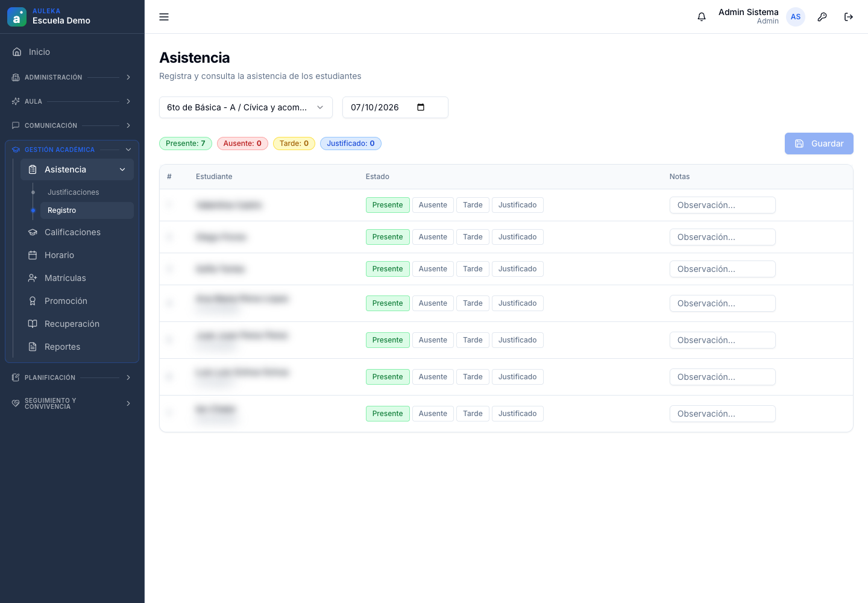Click the Tarde: 0 badge
This screenshot has width=868, height=603.
pos(294,144)
